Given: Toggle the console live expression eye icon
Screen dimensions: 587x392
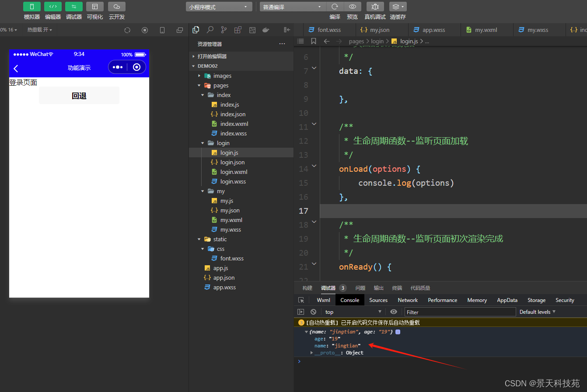Looking at the screenshot, I should 394,312.
